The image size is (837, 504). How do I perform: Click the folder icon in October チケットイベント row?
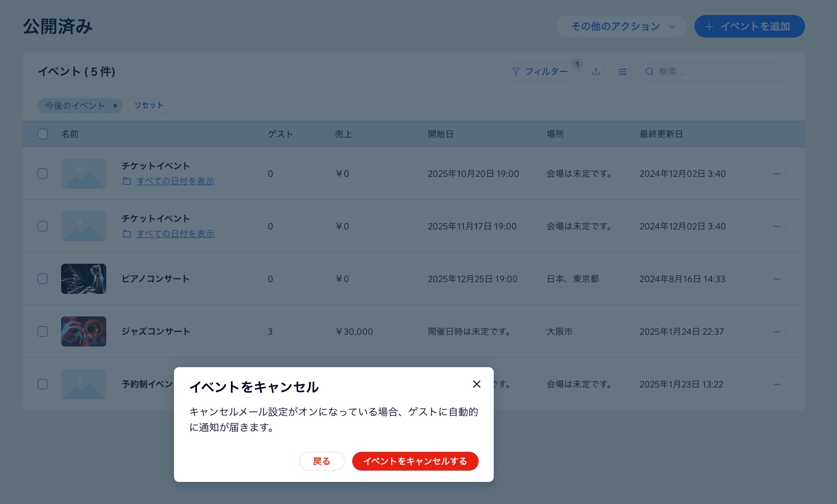126,181
